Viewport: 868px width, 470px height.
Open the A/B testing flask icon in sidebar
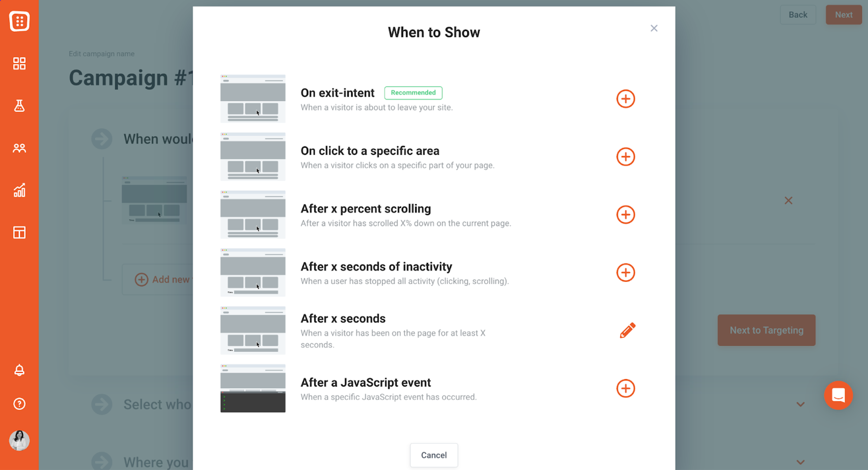19,106
